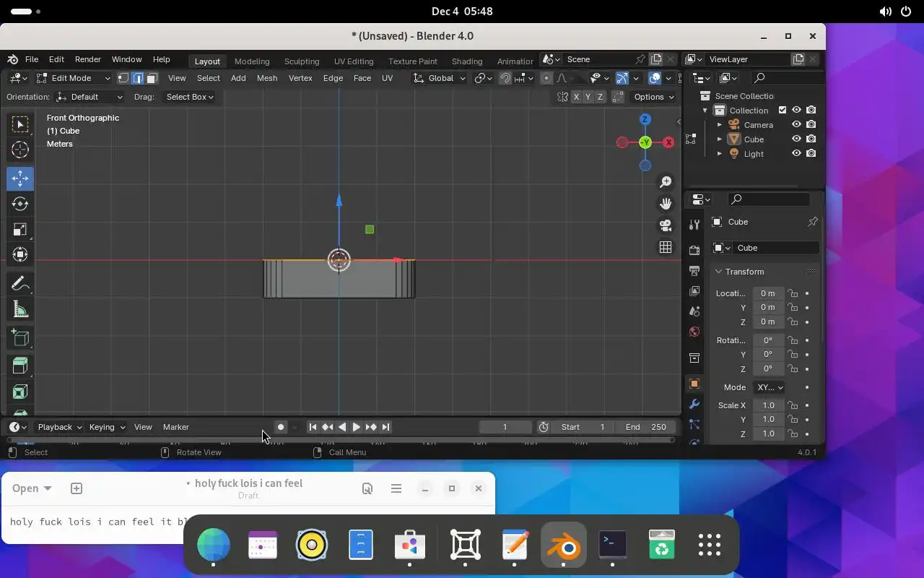Viewport: 924px width, 578px height.
Task: Open the File menu
Action: pyautogui.click(x=32, y=59)
